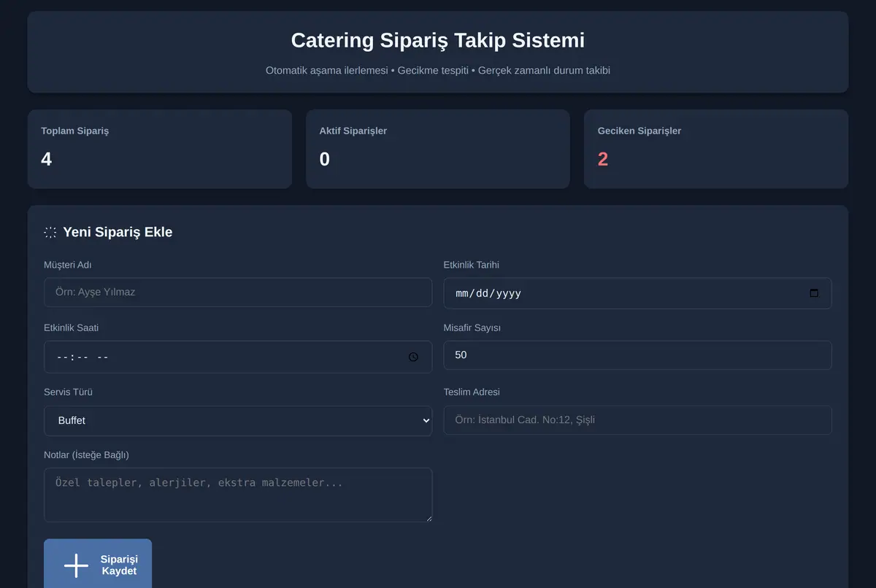The height and width of the screenshot is (588, 876).
Task: Click the Misafir Sayısı field label
Action: coord(472,328)
